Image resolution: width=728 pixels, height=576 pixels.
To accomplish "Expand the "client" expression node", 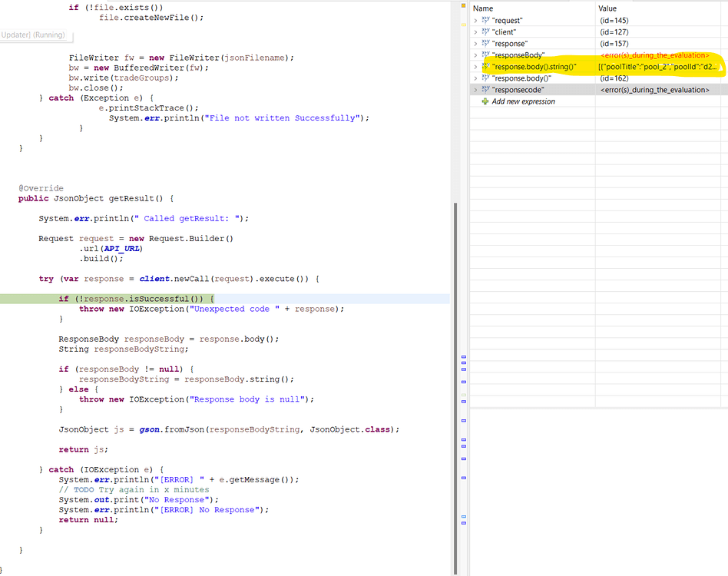I will (x=477, y=31).
